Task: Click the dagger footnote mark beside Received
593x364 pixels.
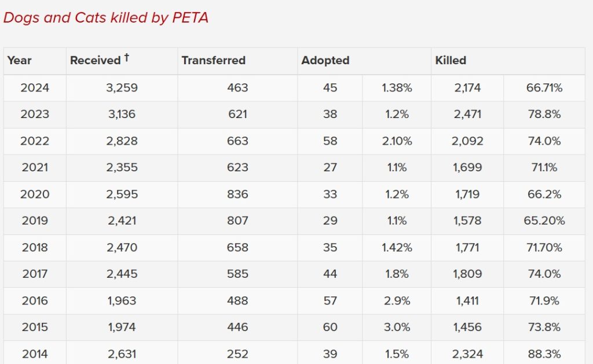Action: [126, 58]
